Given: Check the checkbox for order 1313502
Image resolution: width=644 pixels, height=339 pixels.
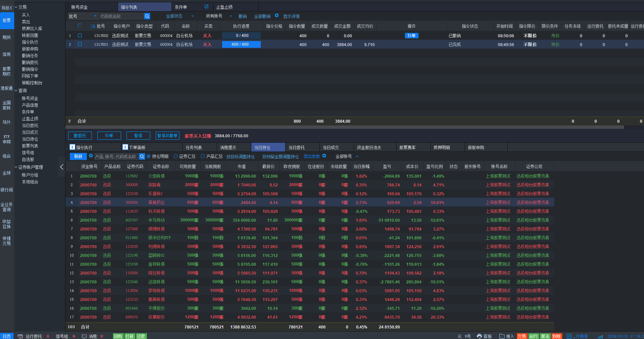Looking at the screenshot, I should tap(80, 36).
